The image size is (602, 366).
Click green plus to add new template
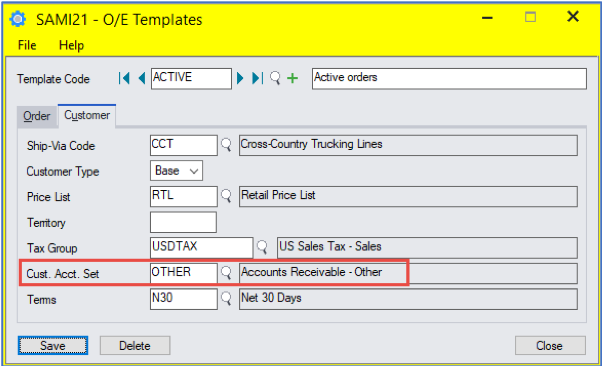coord(293,78)
